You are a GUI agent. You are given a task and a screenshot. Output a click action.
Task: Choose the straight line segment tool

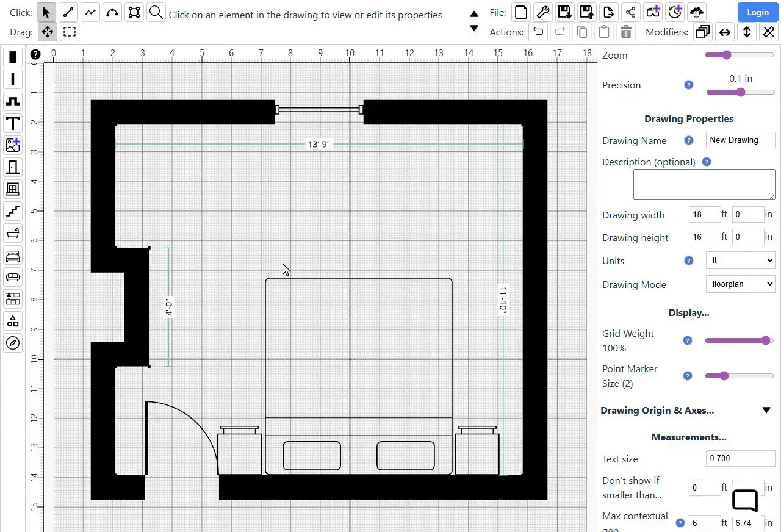coord(68,12)
